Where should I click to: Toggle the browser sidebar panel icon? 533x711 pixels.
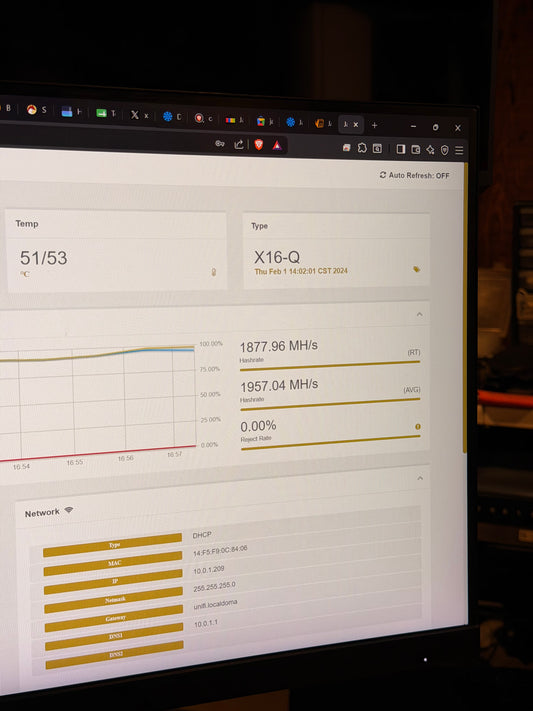[x=401, y=149]
